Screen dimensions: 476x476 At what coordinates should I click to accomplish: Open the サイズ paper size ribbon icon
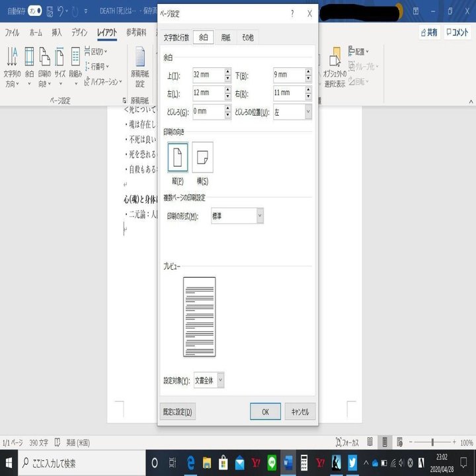59,67
